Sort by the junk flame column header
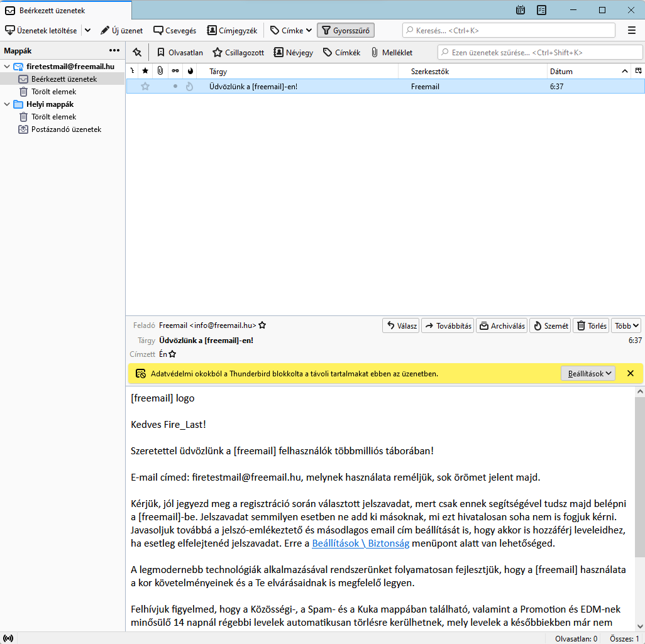The image size is (645, 644). tap(190, 71)
